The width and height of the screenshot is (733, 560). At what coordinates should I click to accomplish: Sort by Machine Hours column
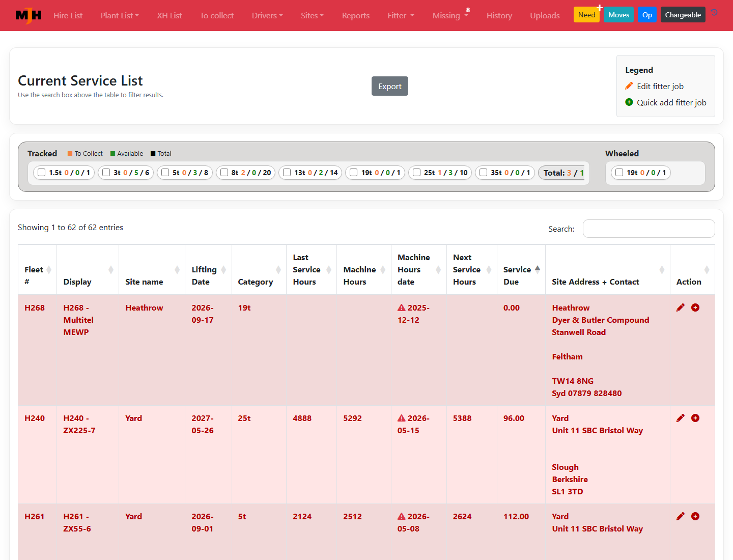pyautogui.click(x=364, y=269)
